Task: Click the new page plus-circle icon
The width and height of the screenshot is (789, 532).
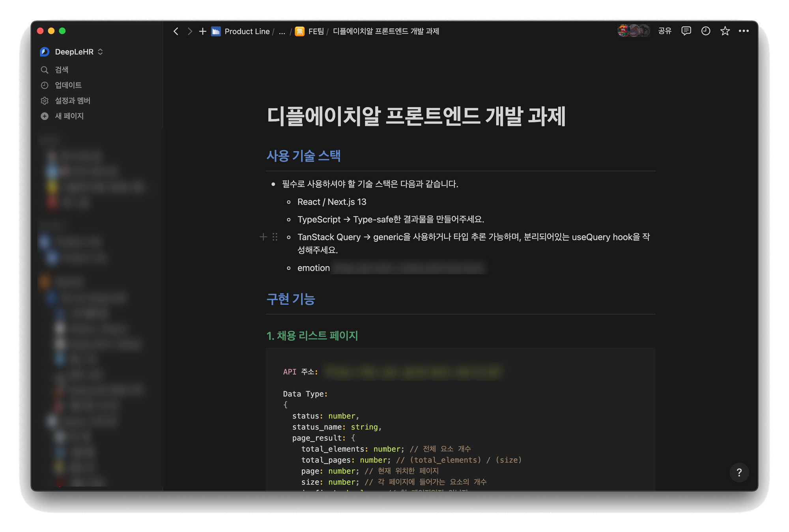Action: [45, 116]
